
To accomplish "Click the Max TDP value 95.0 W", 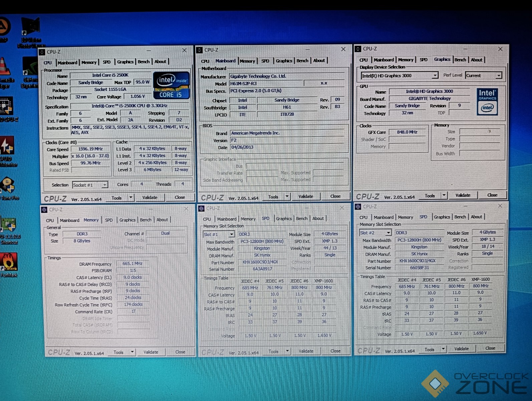I will click(x=143, y=82).
